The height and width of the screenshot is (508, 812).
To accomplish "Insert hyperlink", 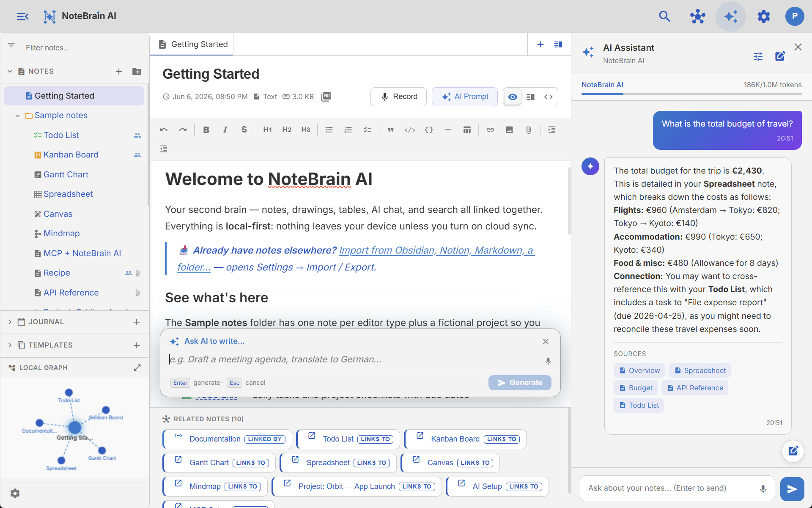I will point(490,130).
